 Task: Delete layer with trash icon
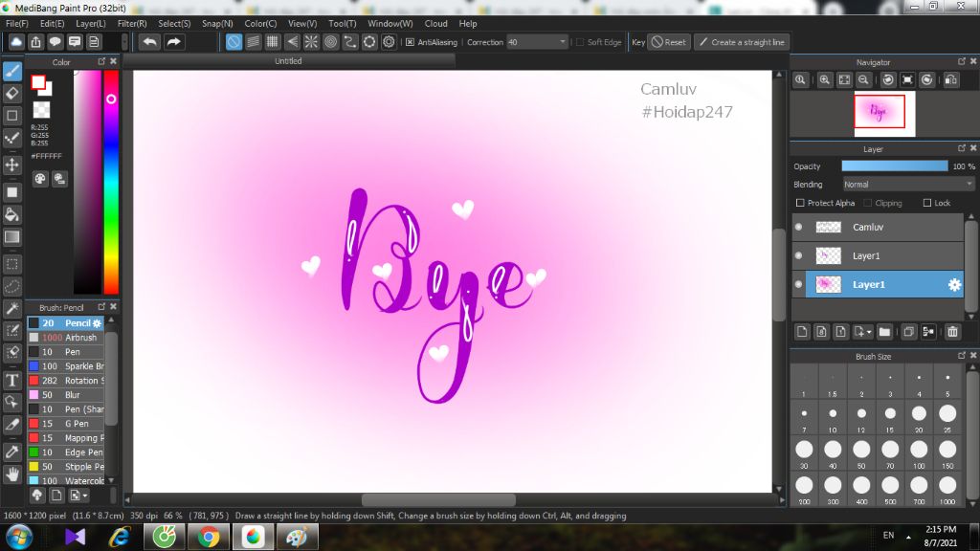pos(952,332)
